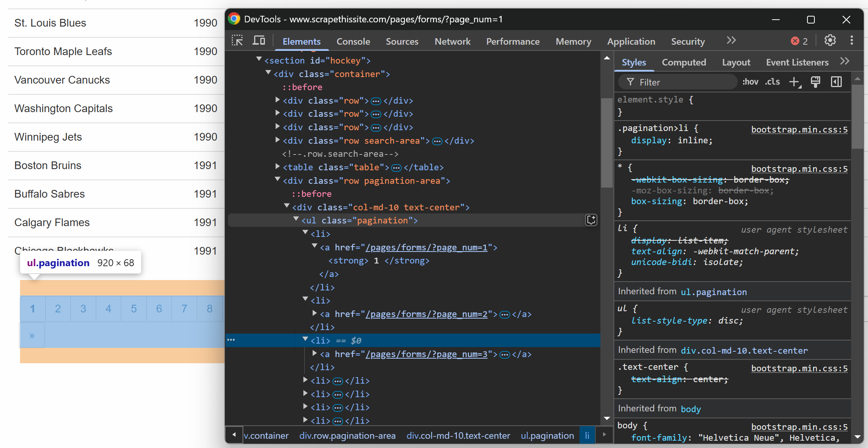Viewport: 868px width, 448px height.
Task: Toggle the :hov element state panel
Action: pyautogui.click(x=750, y=82)
